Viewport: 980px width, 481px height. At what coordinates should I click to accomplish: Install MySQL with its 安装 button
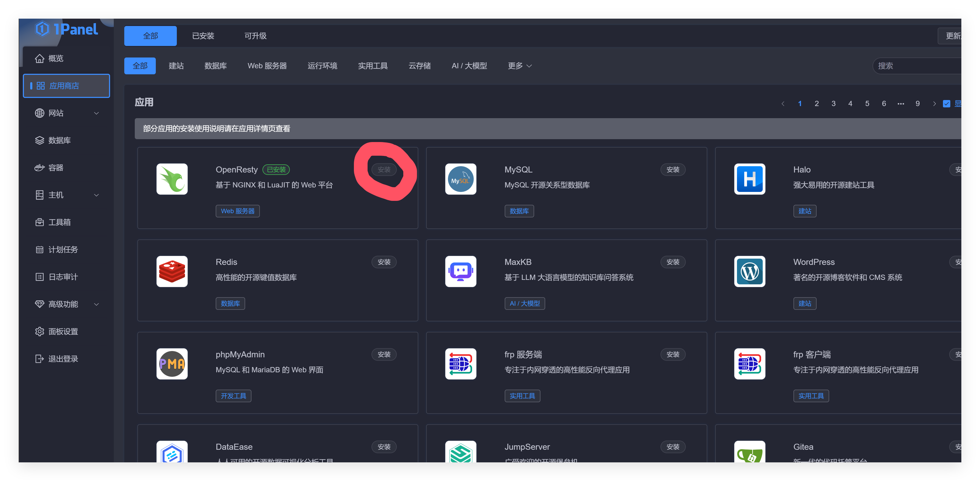tap(673, 170)
